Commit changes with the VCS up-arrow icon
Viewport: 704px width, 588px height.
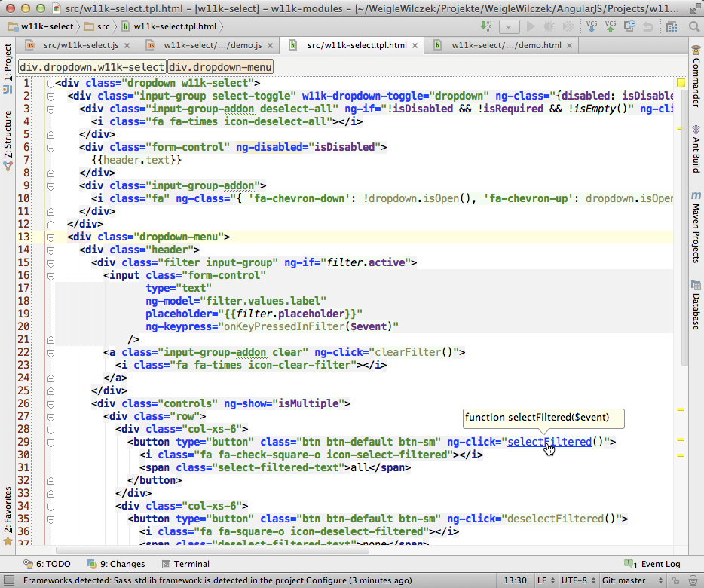click(611, 26)
